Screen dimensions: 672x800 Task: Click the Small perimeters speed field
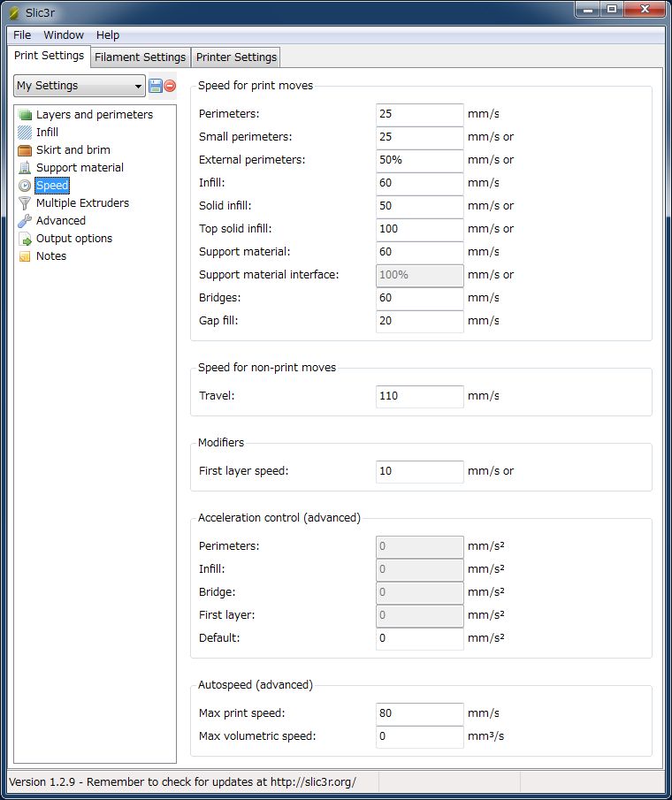419,137
